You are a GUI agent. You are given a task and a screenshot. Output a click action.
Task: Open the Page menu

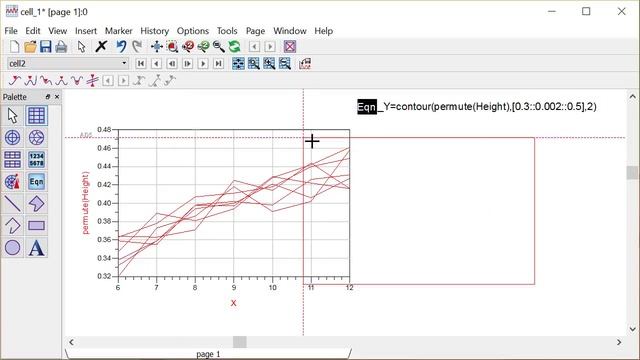tap(255, 31)
